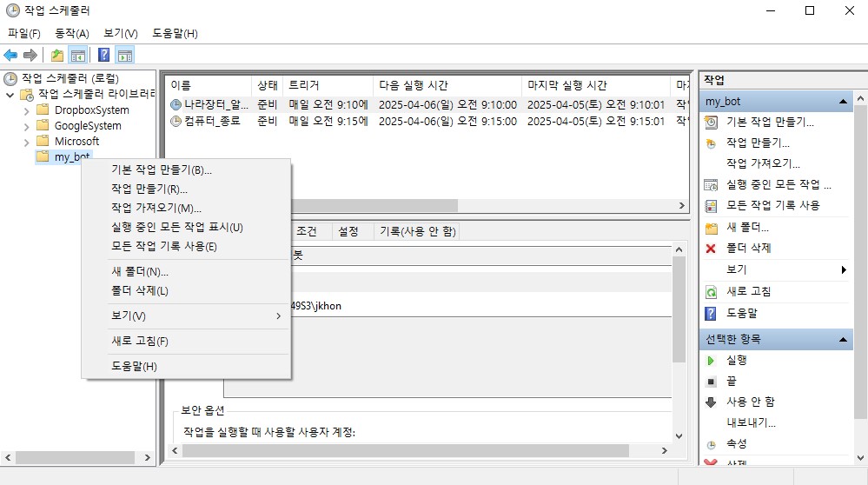Image resolution: width=868 pixels, height=485 pixels.
Task: Click the clock icon of 컴퓨터_종료 task
Action: tap(176, 121)
